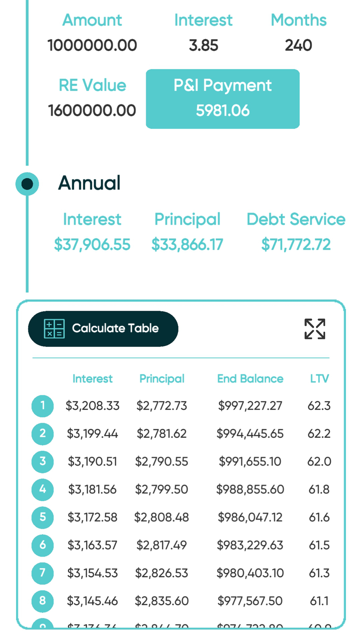Edit the RE Value field 1600000.00

pyautogui.click(x=92, y=110)
